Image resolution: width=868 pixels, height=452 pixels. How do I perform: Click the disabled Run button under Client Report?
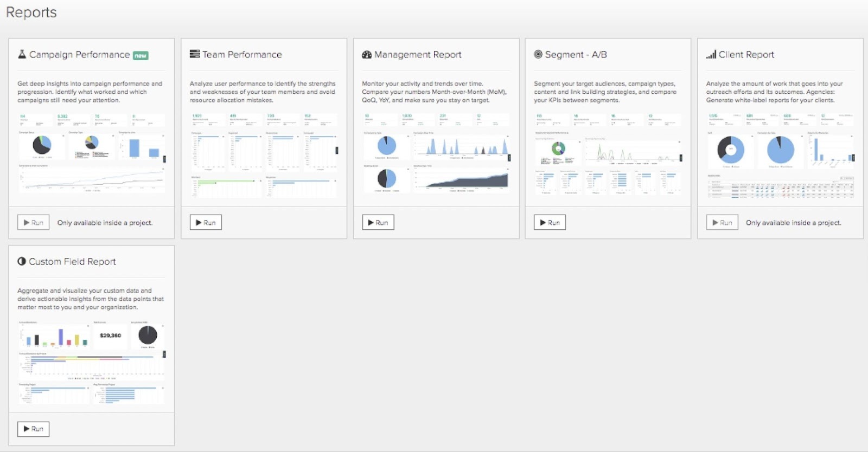click(722, 223)
